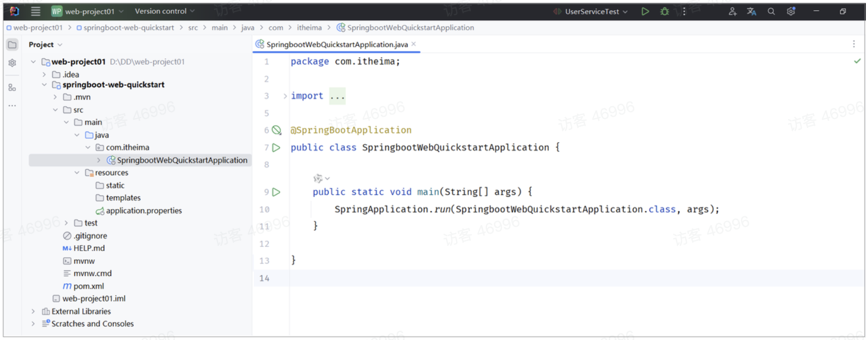Click the translate icon in toolbar
The width and height of the screenshot is (868, 340).
coord(752,11)
